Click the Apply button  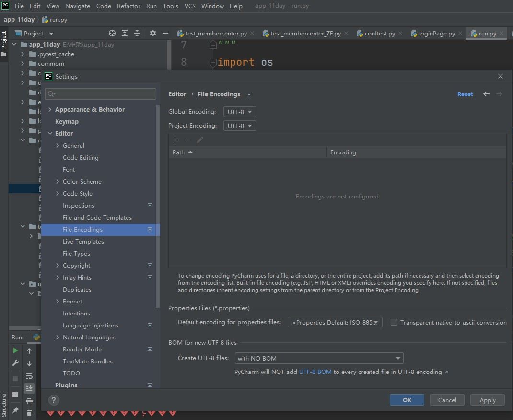click(487, 400)
